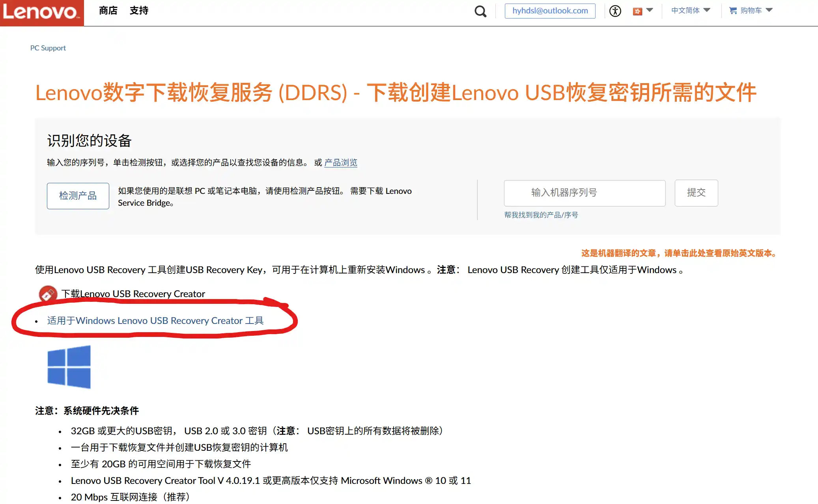
Task: Click the hyhdsl@outlook.com account button
Action: coord(550,11)
